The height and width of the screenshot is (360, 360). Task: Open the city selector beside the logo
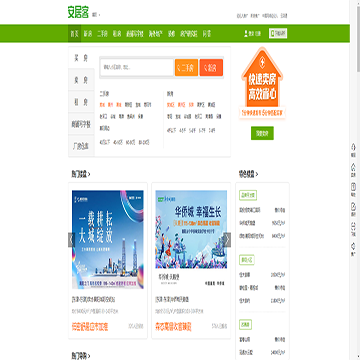pos(96,15)
